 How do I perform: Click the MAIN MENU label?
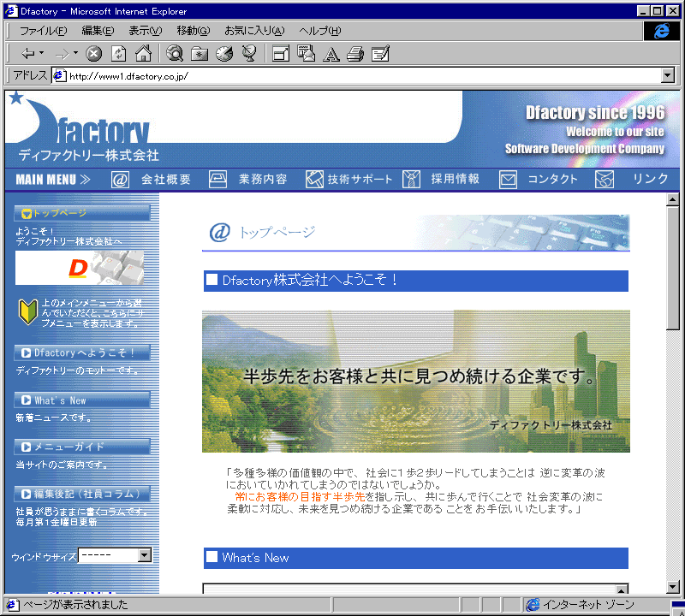coord(53,180)
